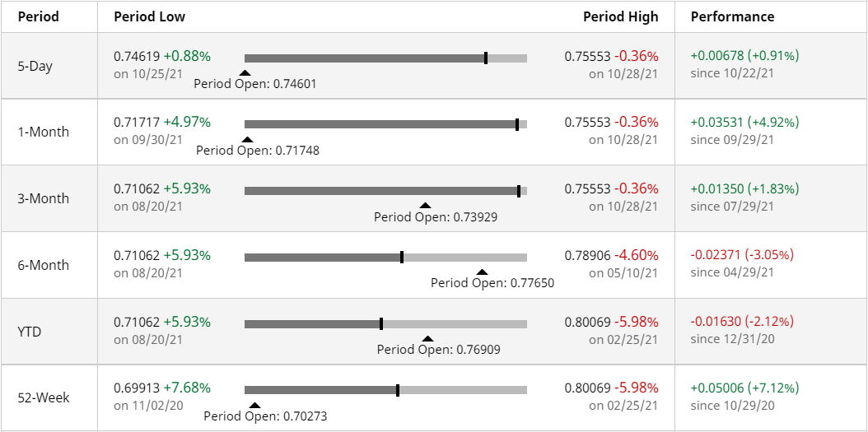Click the 52-Week range bar
The image size is (868, 432).
point(386,391)
